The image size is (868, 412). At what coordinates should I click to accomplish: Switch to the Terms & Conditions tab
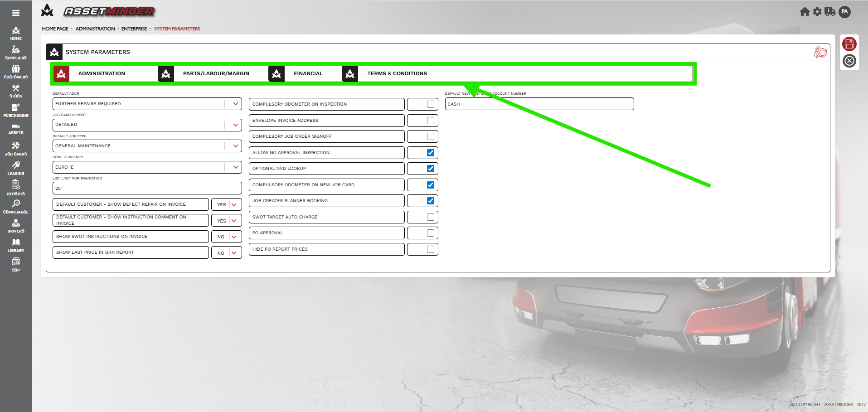(397, 73)
